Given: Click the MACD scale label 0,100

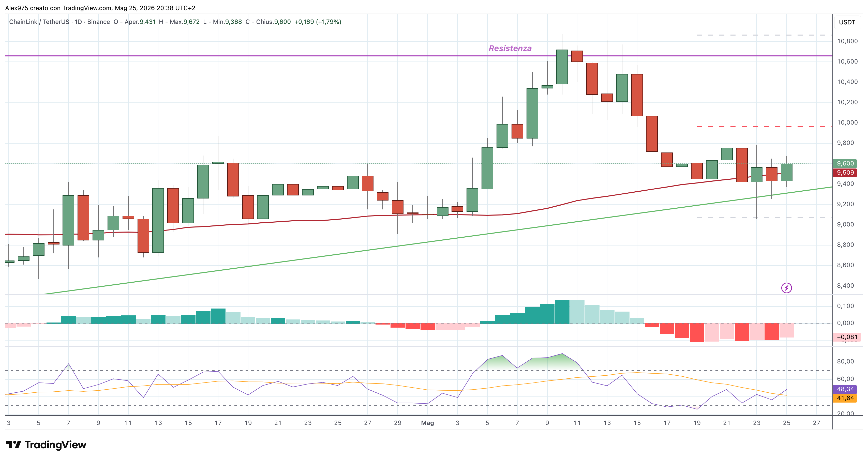Looking at the screenshot, I should (845, 306).
